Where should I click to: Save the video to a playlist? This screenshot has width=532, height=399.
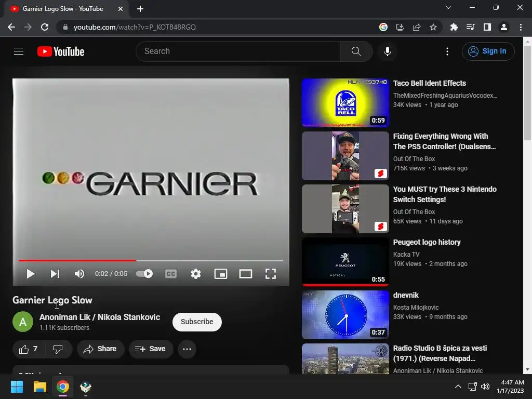[x=151, y=349]
